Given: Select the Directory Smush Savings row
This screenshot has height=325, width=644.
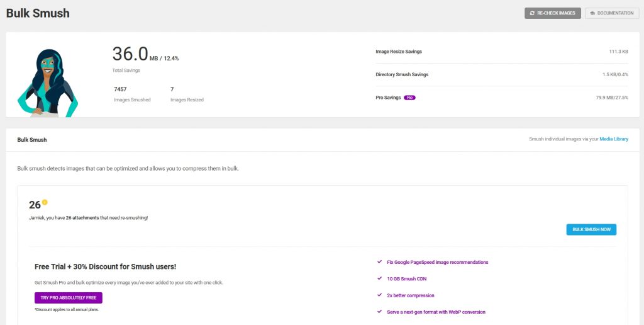Looking at the screenshot, I should (402, 74).
